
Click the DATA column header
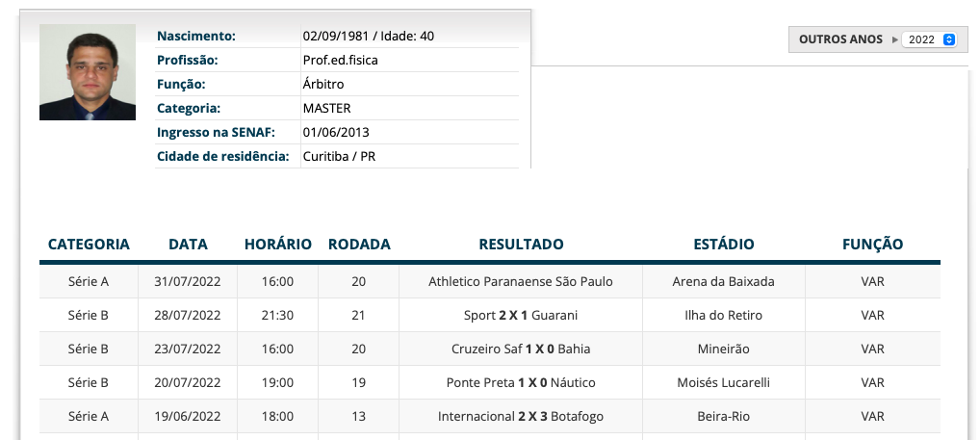click(188, 245)
